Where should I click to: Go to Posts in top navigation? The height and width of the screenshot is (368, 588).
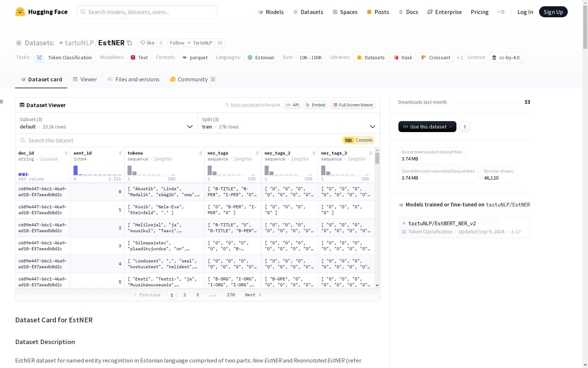coord(378,12)
